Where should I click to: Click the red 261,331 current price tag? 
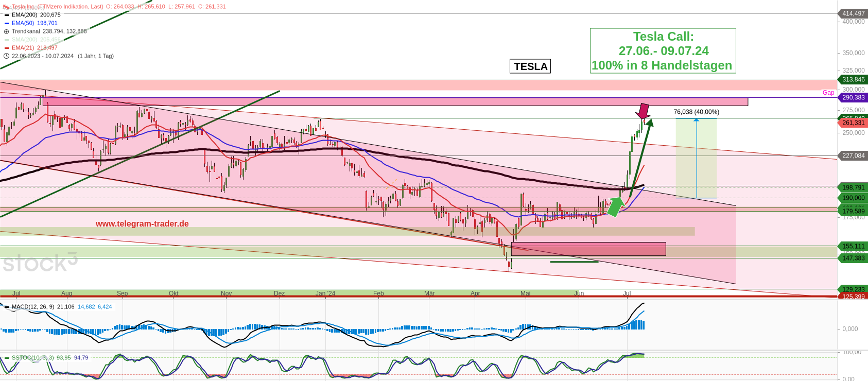(x=853, y=123)
